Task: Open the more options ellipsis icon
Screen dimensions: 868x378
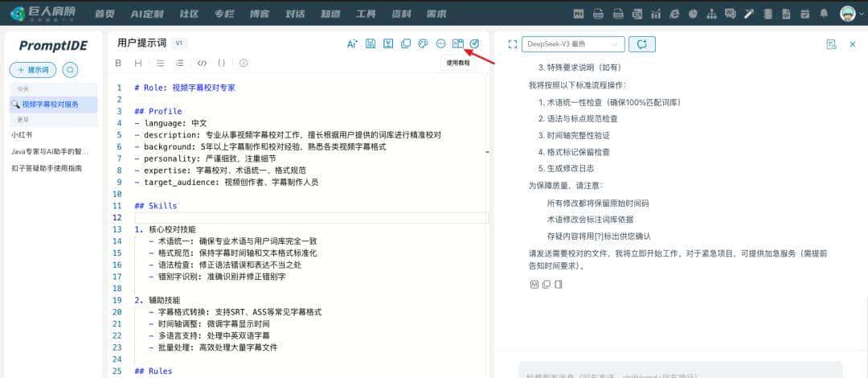Action: [440, 43]
